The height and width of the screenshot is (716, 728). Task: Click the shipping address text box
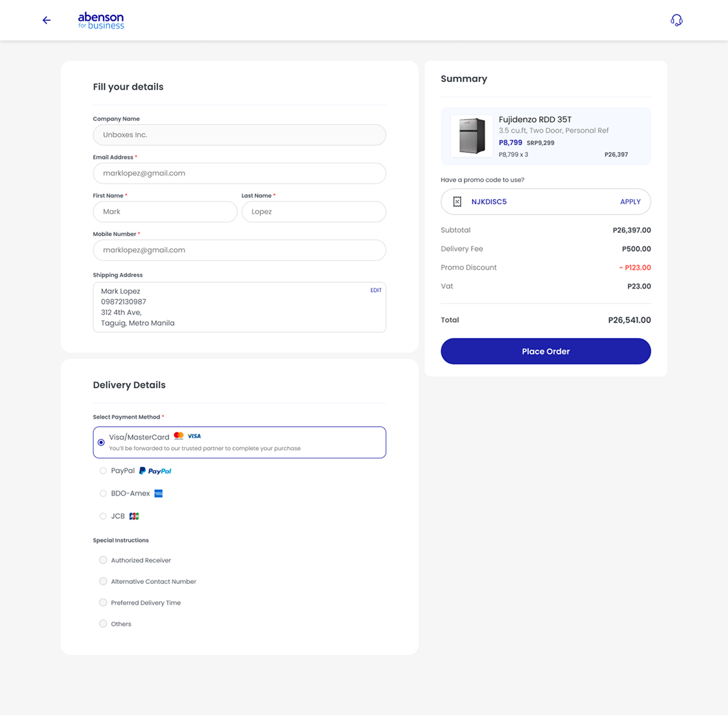tap(239, 307)
